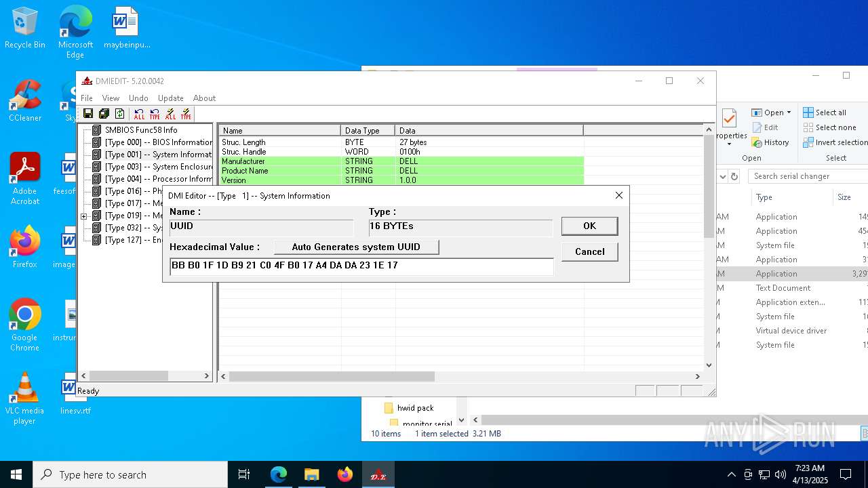Open the Update menu in DMIEDIT
This screenshot has width=868, height=488.
(x=171, y=98)
